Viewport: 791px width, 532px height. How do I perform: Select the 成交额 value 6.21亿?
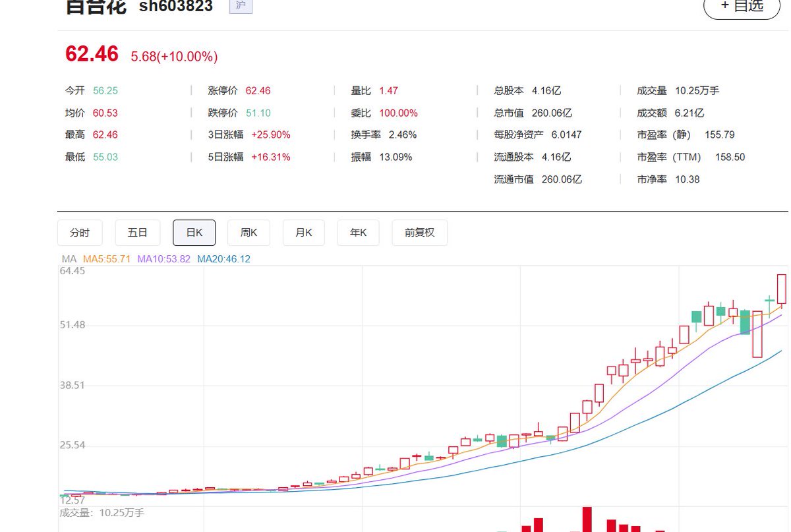(x=689, y=113)
